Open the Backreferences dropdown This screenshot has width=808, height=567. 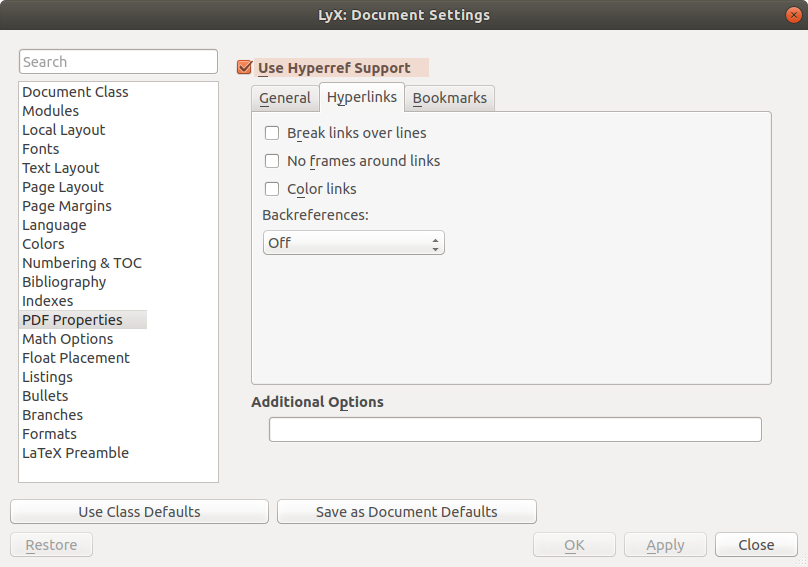353,243
